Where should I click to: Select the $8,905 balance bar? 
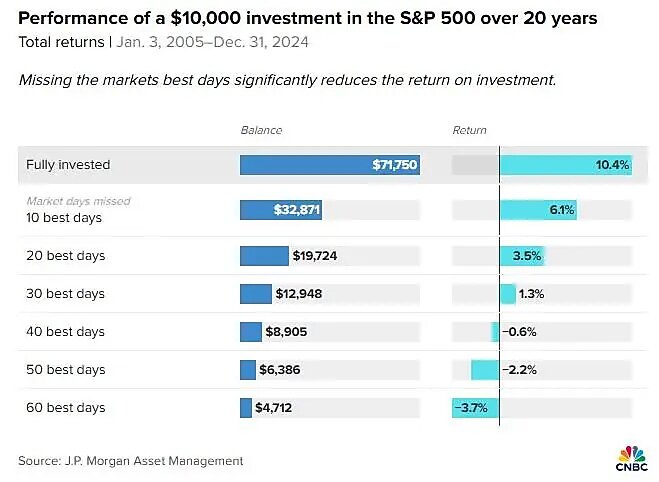pos(250,332)
